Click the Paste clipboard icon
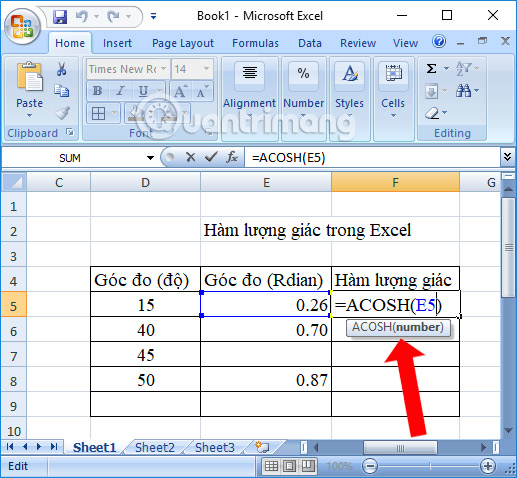Viewport: 517px width, 478px height. [x=29, y=77]
